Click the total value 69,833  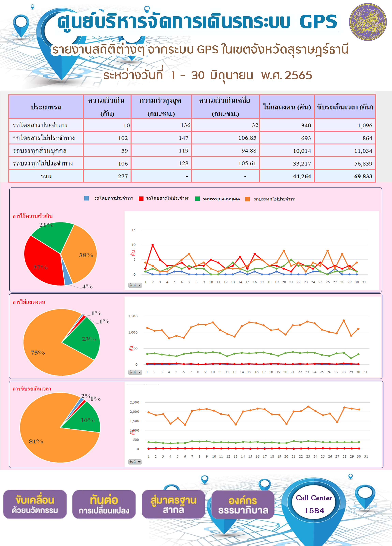pos(363,176)
